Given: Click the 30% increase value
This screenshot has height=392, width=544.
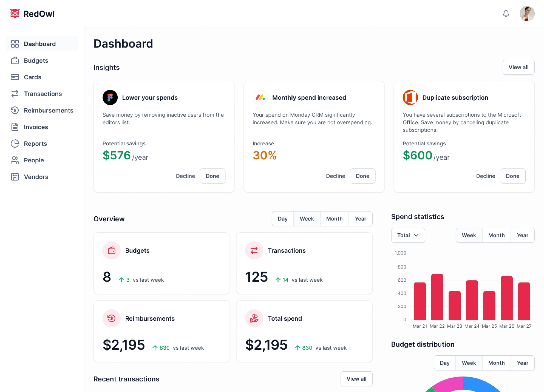Looking at the screenshot, I should [265, 155].
